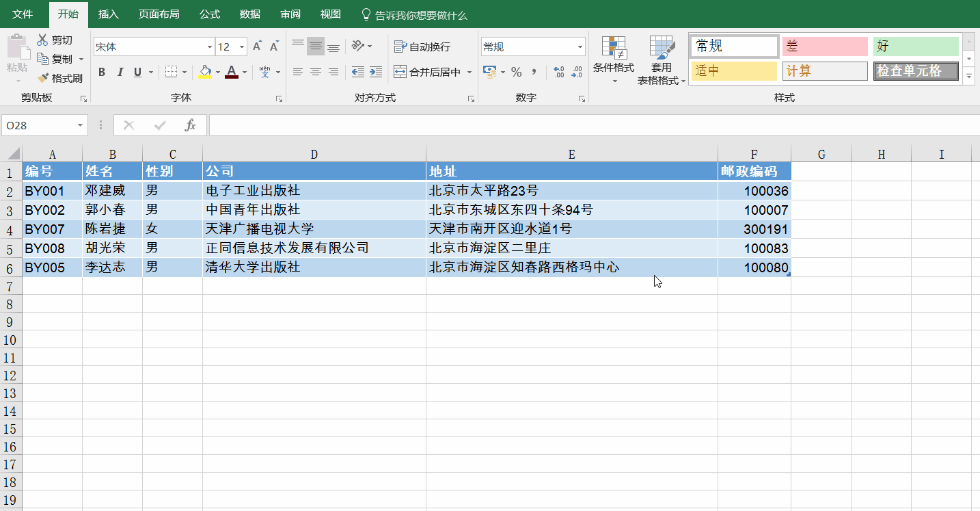The image size is (980, 511).
Task: Apply the Good (好) cell style
Action: tap(916, 47)
